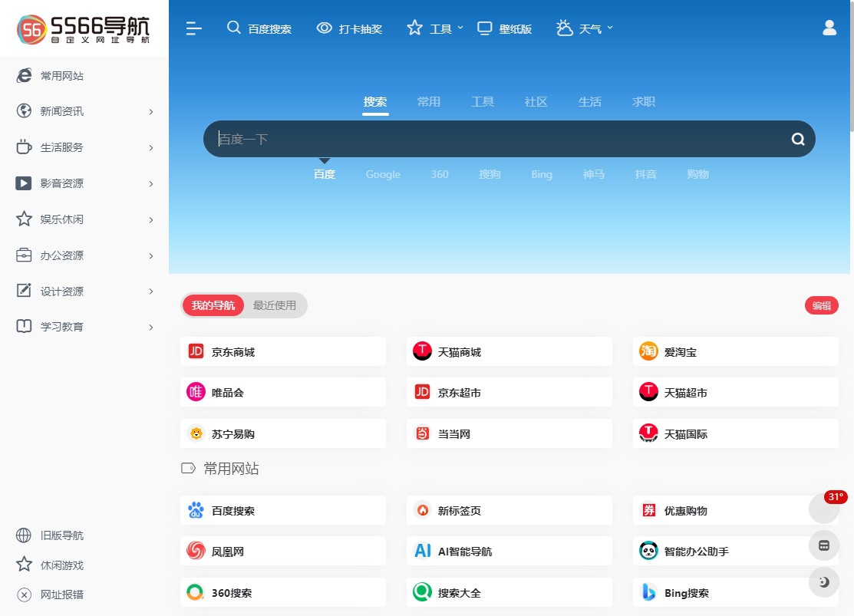The height and width of the screenshot is (616, 854).
Task: Click the X circle icon for 网址报错
Action: pos(24,595)
